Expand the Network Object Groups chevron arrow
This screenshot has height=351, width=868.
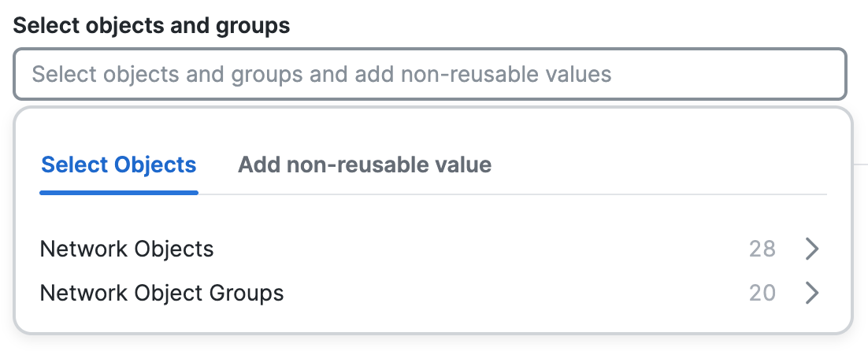813,294
